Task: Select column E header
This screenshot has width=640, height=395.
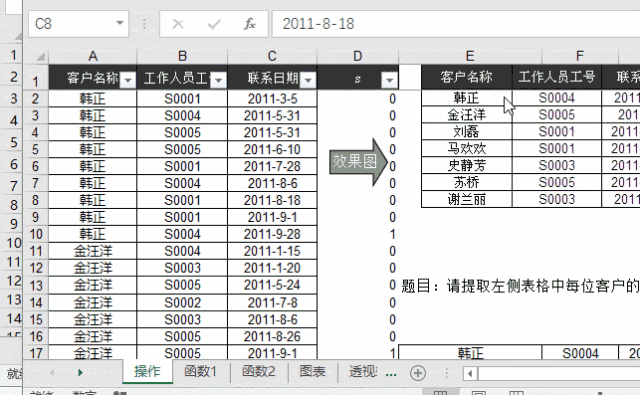Action: click(470, 56)
